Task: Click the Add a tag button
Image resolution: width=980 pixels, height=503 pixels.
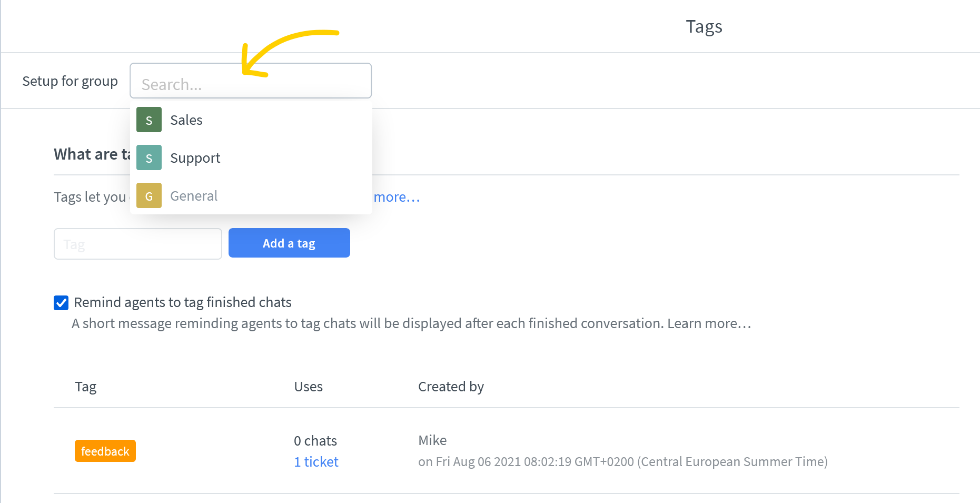Action: [x=289, y=243]
